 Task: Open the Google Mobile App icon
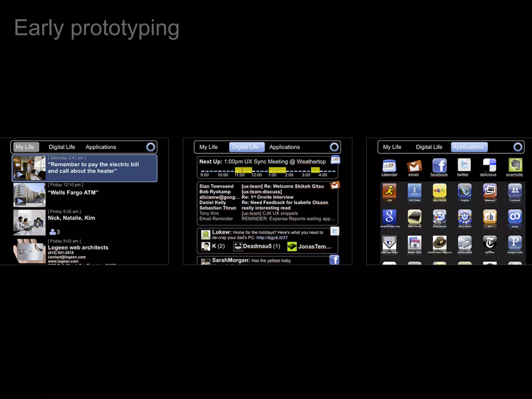(x=389, y=217)
